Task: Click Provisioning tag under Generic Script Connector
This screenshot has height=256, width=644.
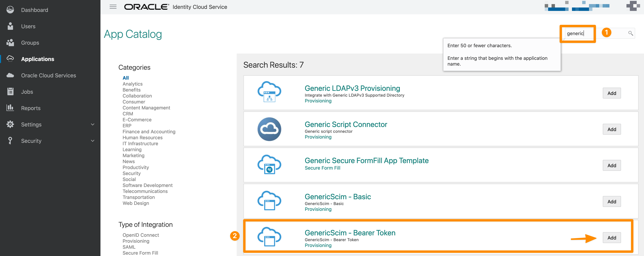Action: click(x=318, y=137)
